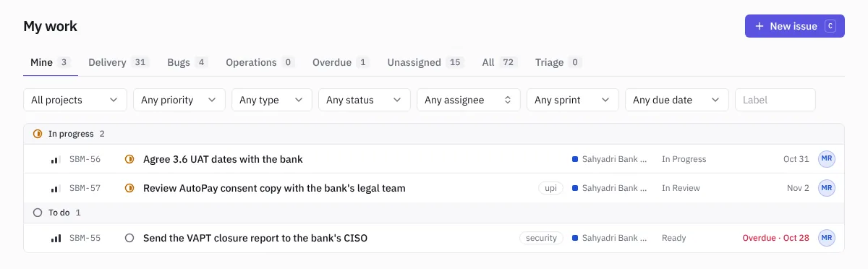
Task: Click the New issue button
Action: 795,26
